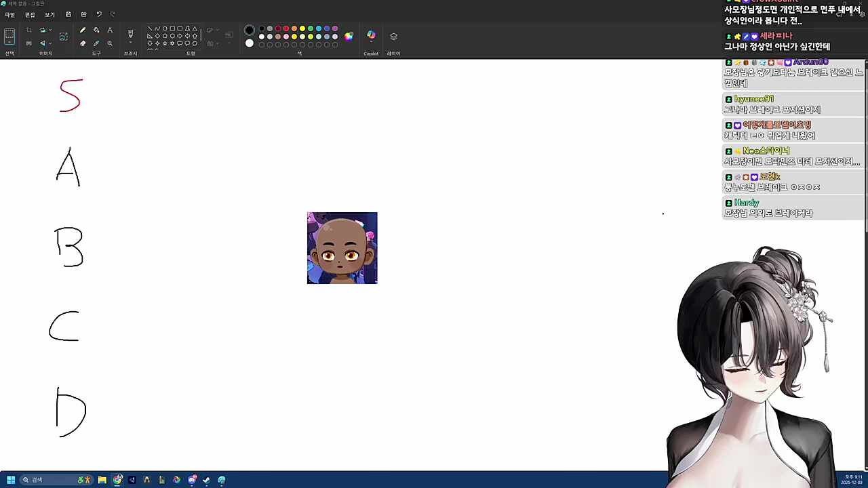Click the Save icon in title bar
Image resolution: width=868 pixels, height=488 pixels.
(x=68, y=14)
